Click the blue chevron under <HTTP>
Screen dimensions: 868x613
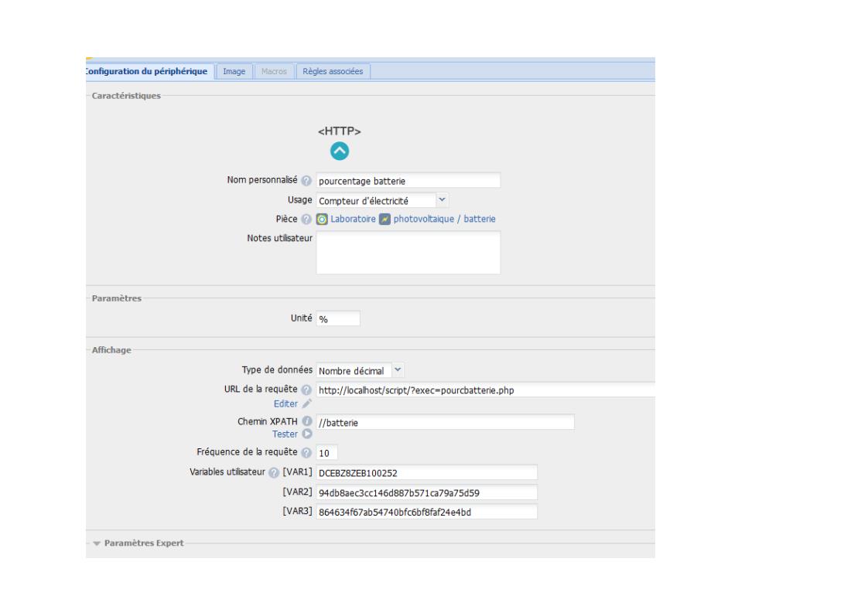pos(340,152)
